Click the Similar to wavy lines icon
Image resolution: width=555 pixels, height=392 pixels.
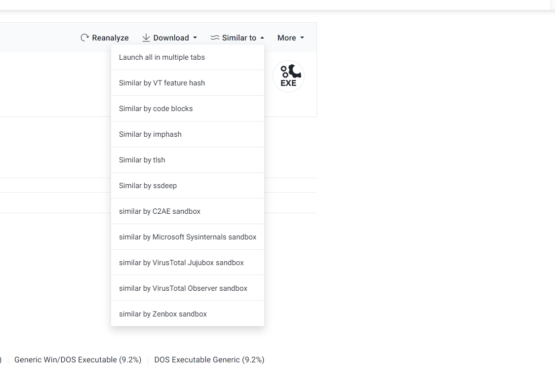coord(215,38)
